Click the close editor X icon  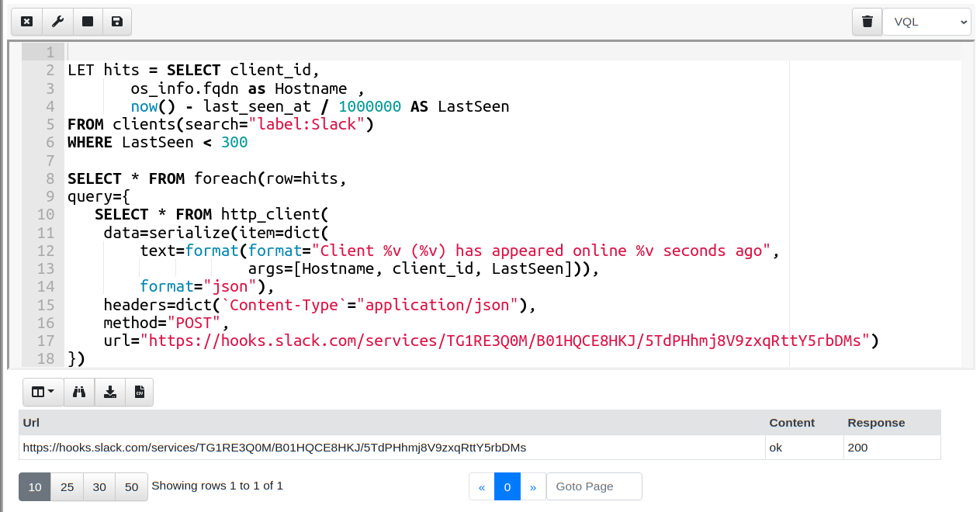pyautogui.click(x=26, y=22)
